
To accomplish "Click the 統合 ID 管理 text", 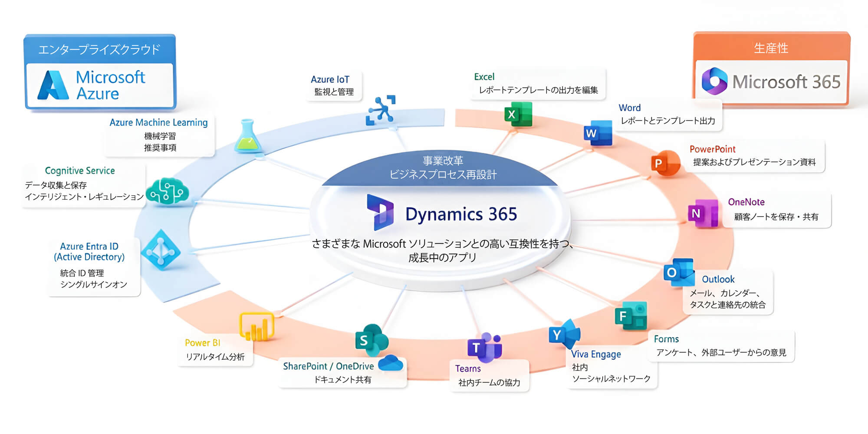I will (x=82, y=273).
